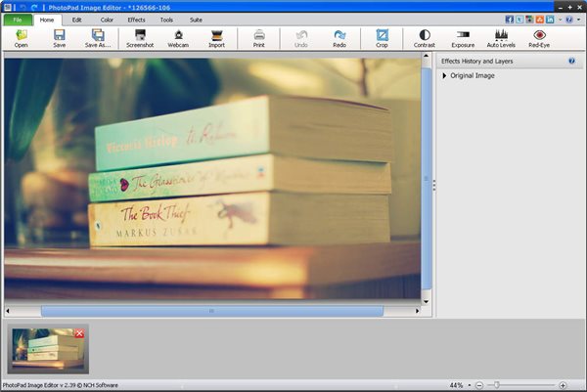Share on Facebook icon
This screenshot has height=392, width=587.
click(x=509, y=20)
